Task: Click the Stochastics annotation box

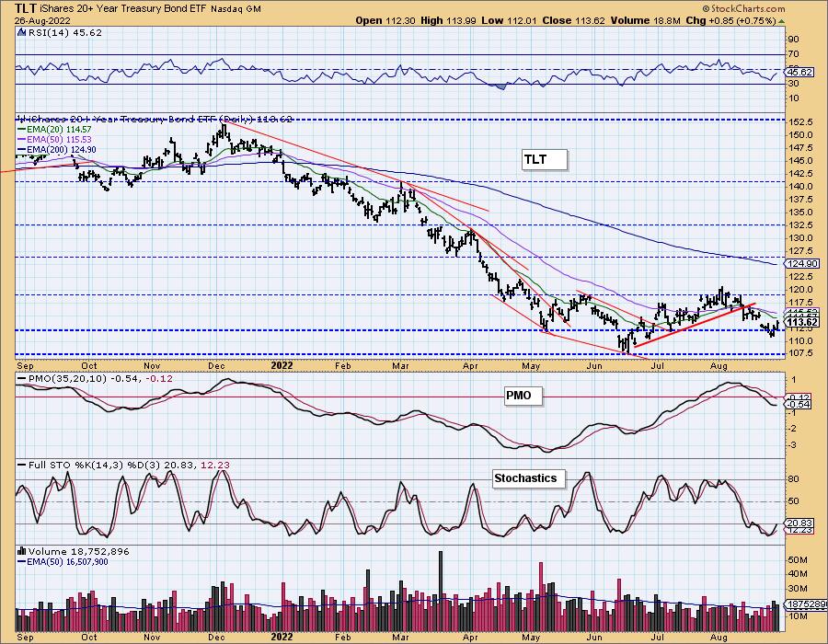Action: point(529,478)
